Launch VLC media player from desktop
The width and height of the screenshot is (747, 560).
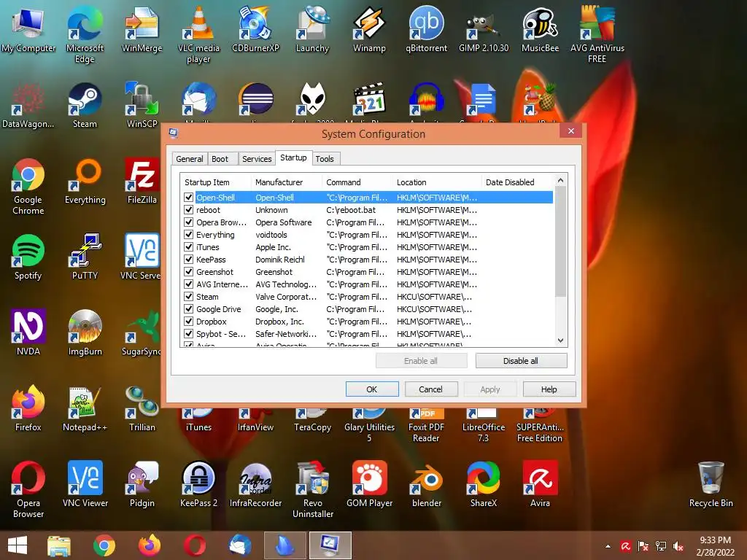coord(198,34)
